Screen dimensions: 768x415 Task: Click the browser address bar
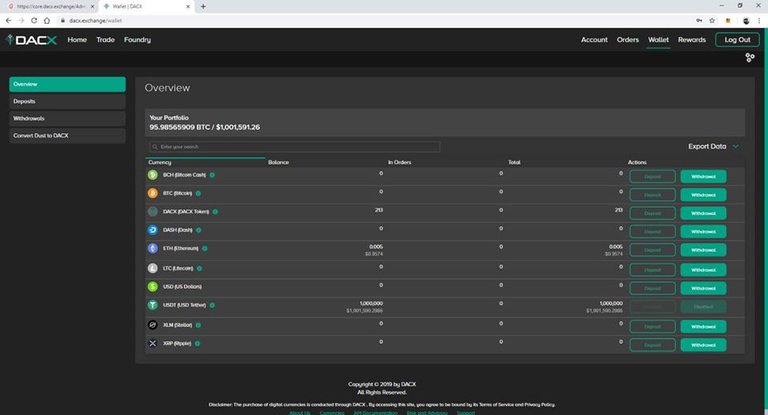[372, 21]
